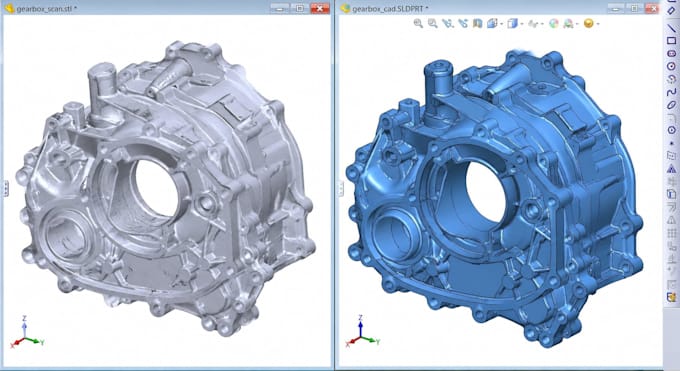Image resolution: width=680 pixels, height=371 pixels.
Task: Choose the Corner Rectangle sketch tool
Action: (671, 41)
